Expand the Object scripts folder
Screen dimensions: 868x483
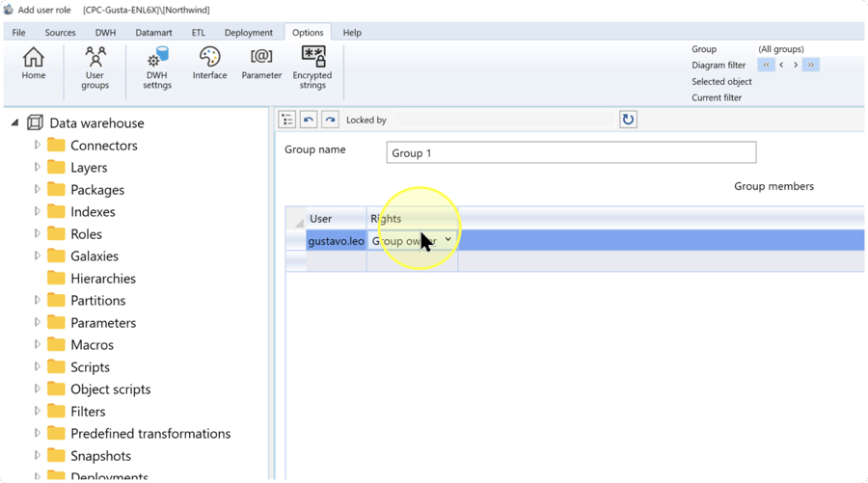[x=37, y=389]
